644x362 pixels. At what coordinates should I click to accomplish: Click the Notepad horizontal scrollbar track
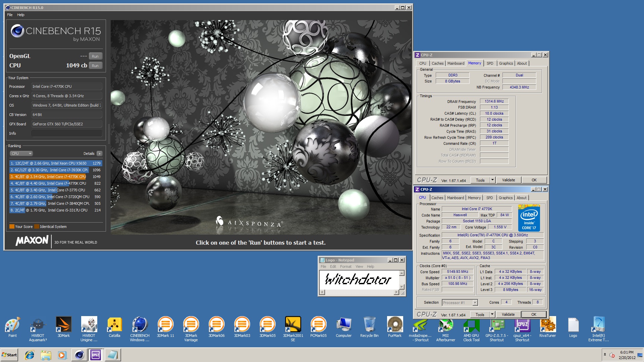click(359, 292)
